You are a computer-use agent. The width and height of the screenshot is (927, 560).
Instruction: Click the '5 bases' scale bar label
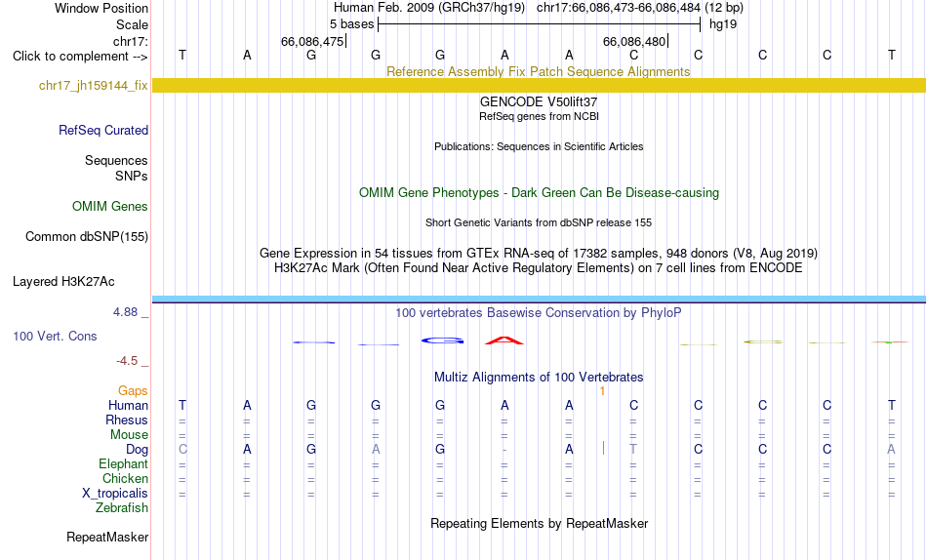coord(351,24)
